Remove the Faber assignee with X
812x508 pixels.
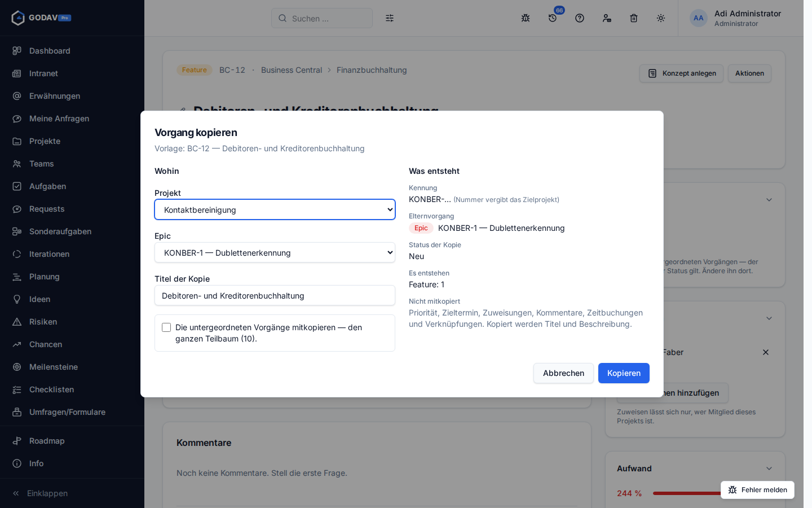[766, 352]
